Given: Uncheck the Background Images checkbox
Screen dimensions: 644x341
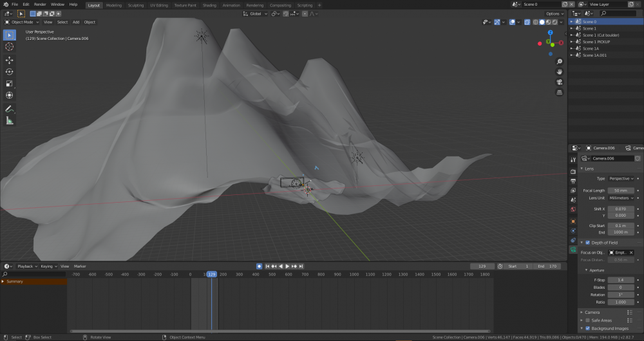Looking at the screenshot, I should (x=587, y=328).
